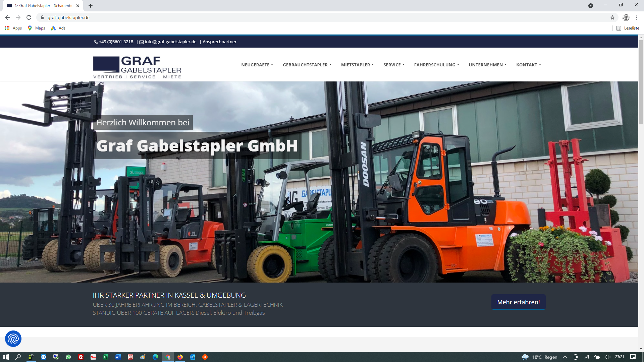Screen dimensions: 644x362
Task: Click the scrollbar down arrow
Action: coord(641,349)
